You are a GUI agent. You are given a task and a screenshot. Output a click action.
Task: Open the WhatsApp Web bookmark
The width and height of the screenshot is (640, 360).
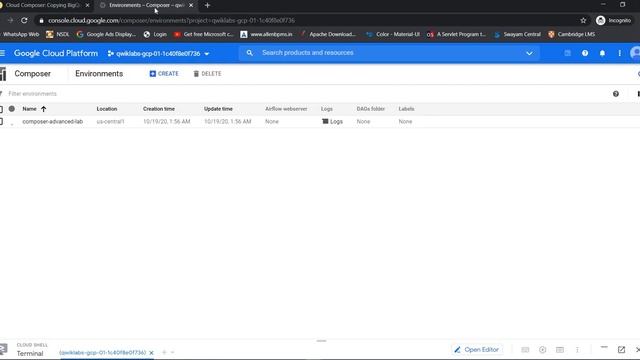20,34
